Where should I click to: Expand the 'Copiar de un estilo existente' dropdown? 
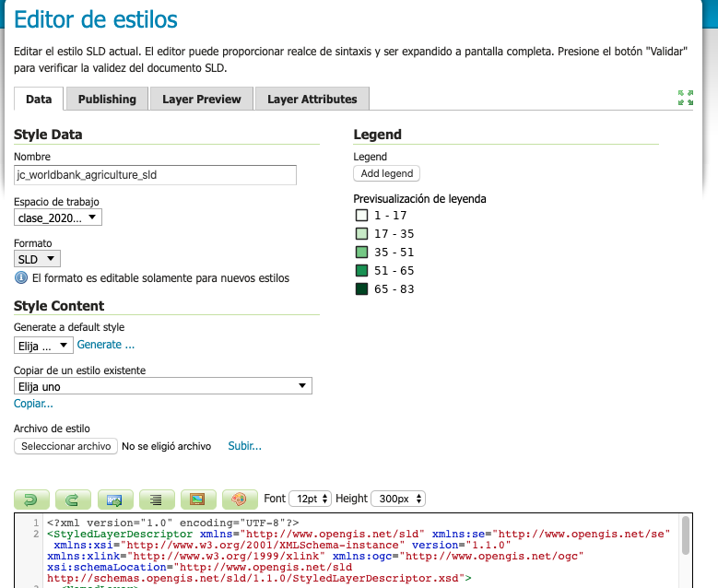coord(163,386)
